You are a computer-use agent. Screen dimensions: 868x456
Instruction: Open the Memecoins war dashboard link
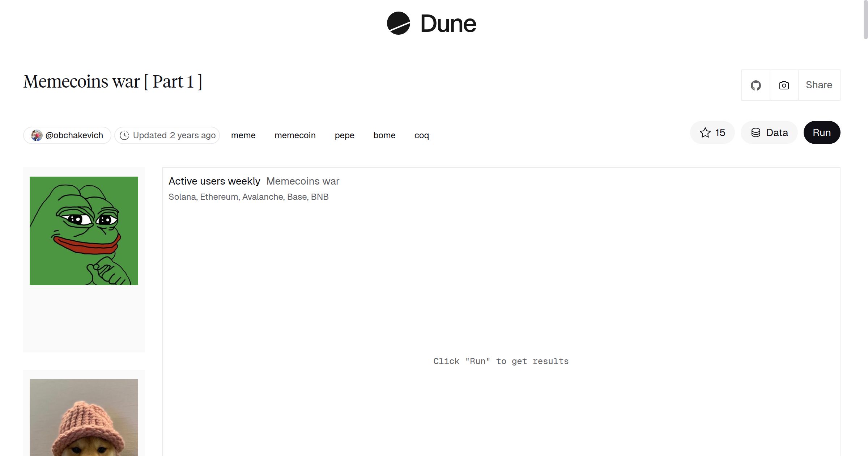click(x=303, y=181)
